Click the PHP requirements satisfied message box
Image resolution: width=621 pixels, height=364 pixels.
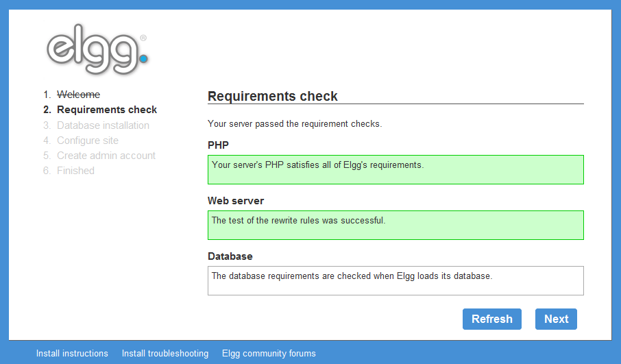[395, 169]
